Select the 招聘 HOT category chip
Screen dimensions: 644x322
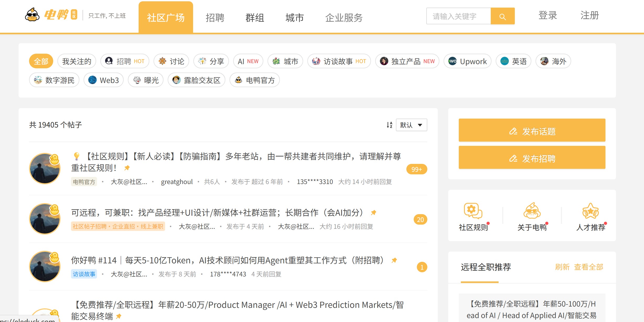pyautogui.click(x=125, y=61)
